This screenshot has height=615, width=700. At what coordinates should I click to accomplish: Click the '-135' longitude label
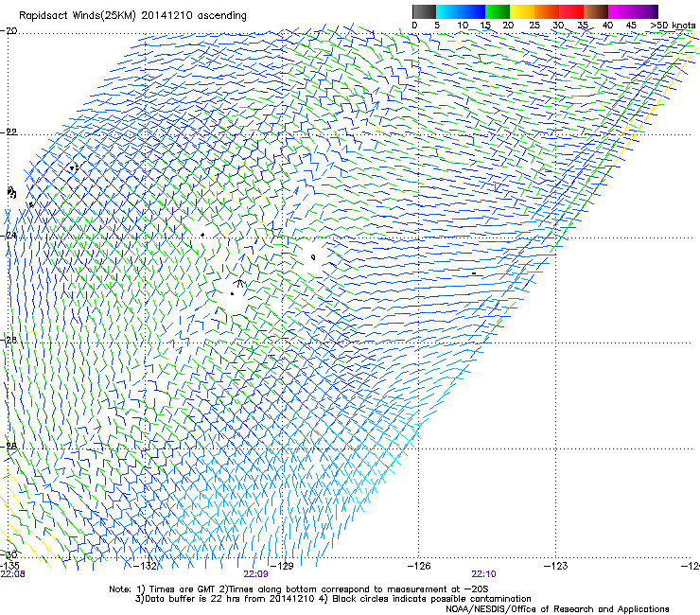[x=9, y=566]
